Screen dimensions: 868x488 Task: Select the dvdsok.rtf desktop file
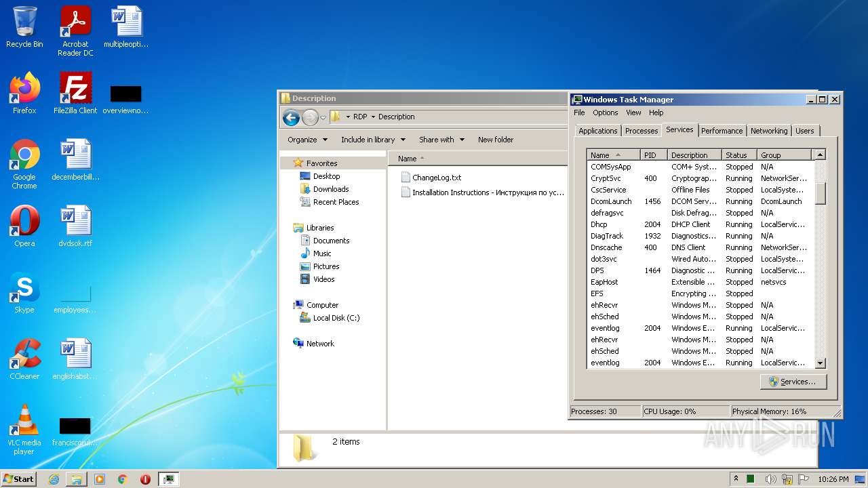[75, 226]
